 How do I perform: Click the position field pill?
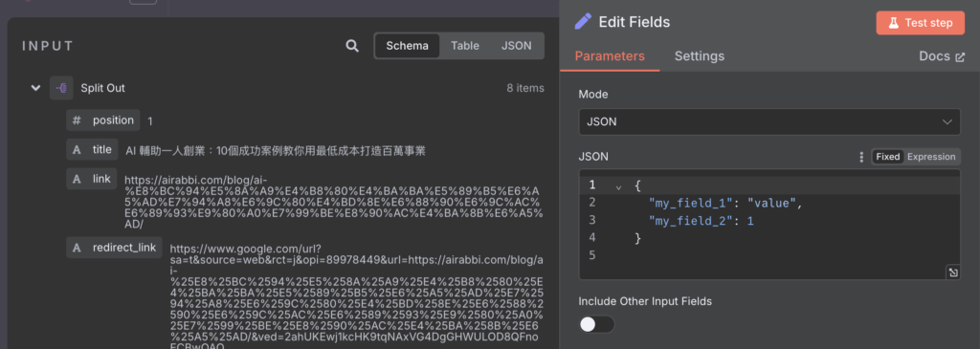click(103, 120)
